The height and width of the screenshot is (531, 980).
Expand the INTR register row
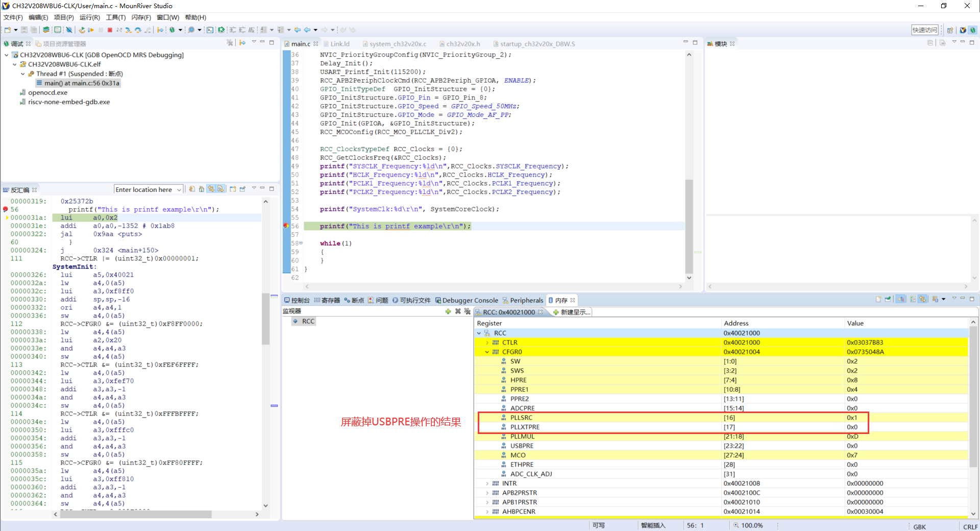click(487, 484)
